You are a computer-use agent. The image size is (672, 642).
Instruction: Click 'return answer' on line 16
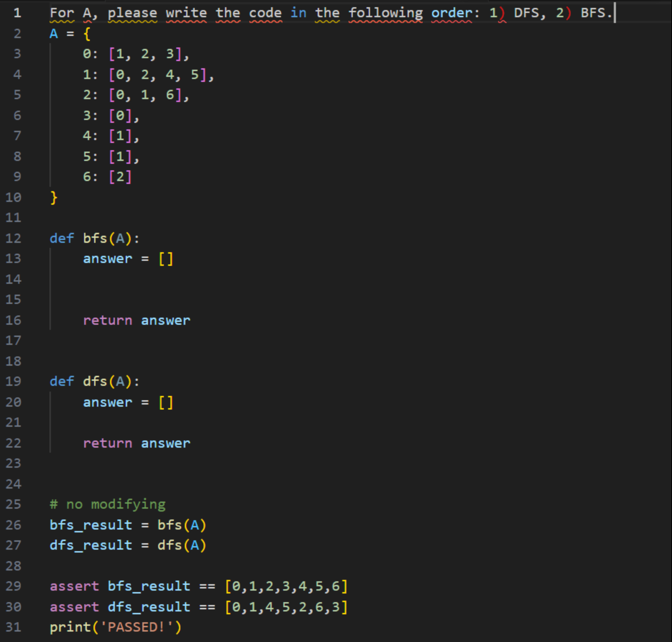(x=137, y=320)
